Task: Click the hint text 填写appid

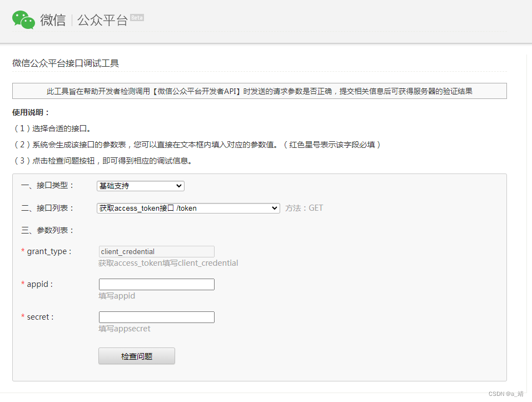Action: 117,296
